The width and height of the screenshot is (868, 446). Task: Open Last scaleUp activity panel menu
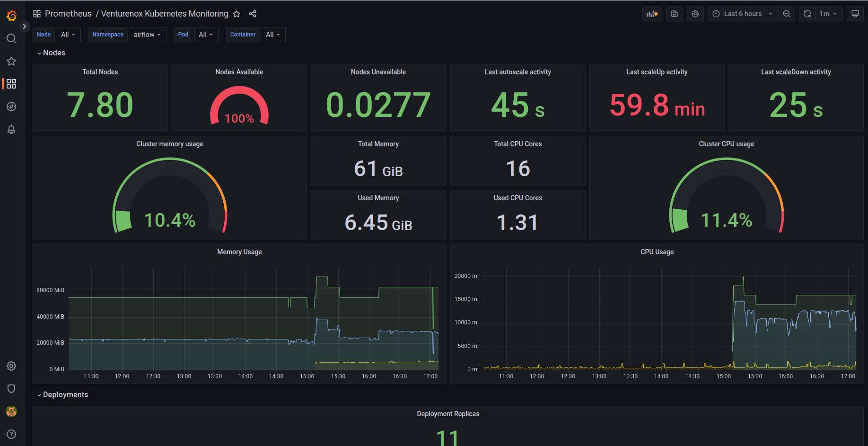point(657,72)
